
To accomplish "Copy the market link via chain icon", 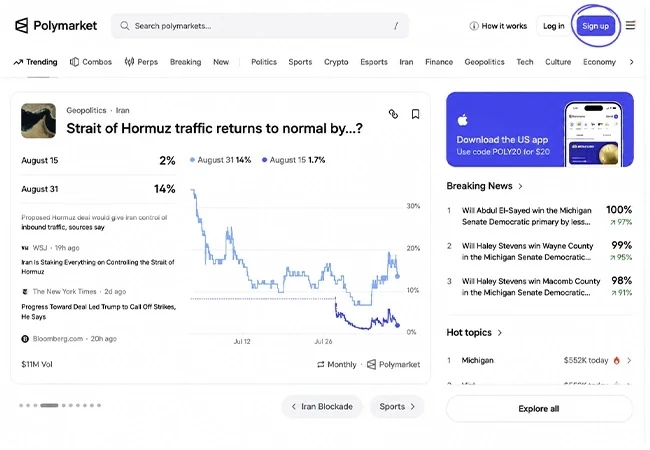I will [x=393, y=114].
